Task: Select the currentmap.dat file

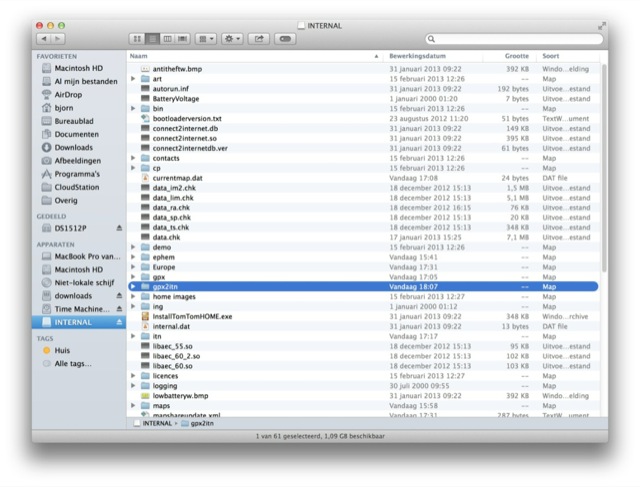Action: click(x=362, y=178)
